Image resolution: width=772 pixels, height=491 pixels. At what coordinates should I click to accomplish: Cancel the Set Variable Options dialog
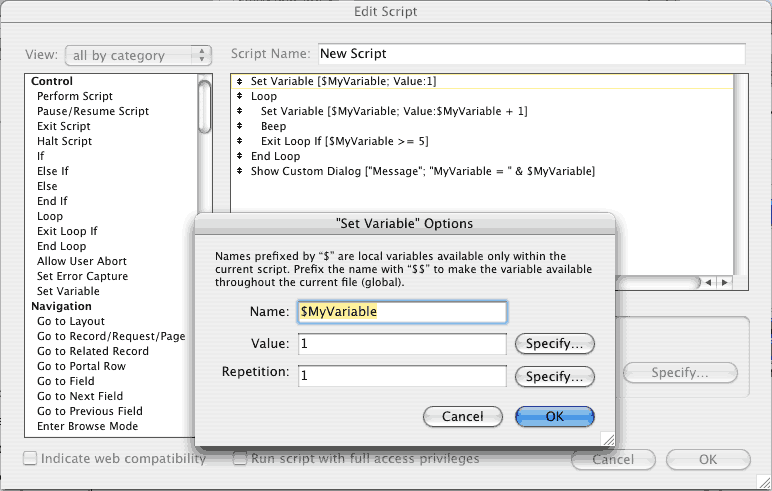click(463, 417)
